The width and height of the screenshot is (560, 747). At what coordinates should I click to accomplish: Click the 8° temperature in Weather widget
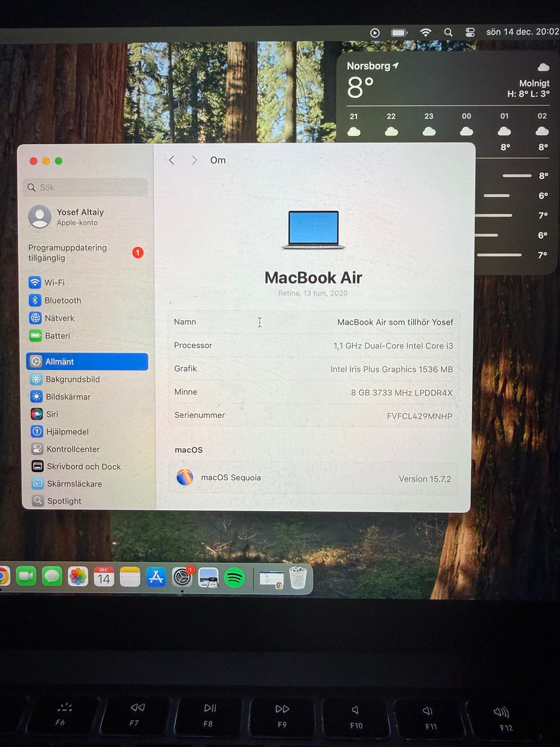(360, 88)
